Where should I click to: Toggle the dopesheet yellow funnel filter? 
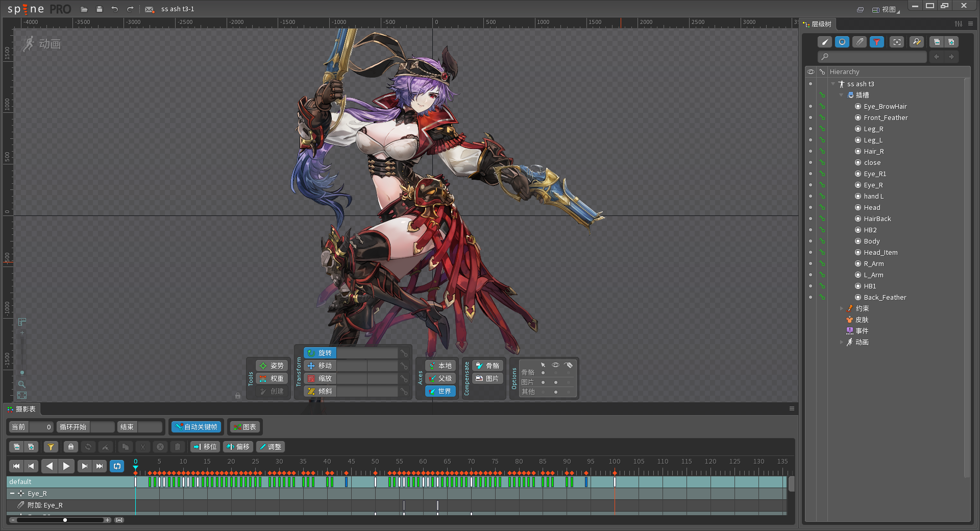point(51,447)
